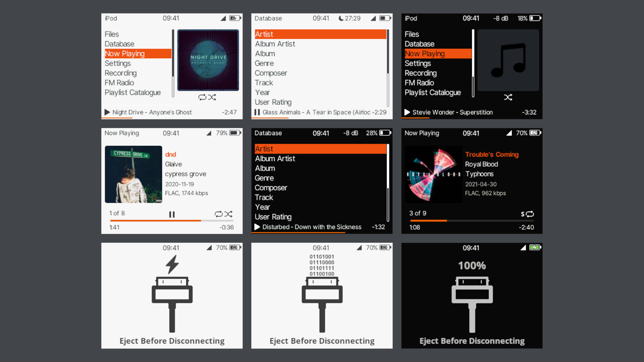Screen dimensions: 644x362
Task: Click the play icon beside Disturbed track
Action: (257, 227)
